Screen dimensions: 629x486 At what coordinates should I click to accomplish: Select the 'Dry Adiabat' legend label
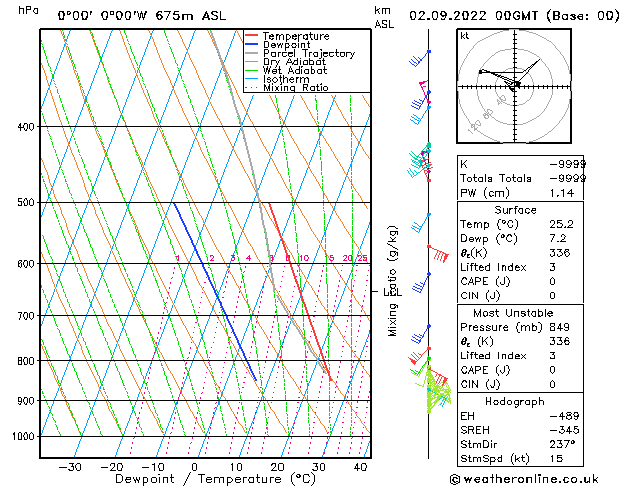(x=294, y=62)
